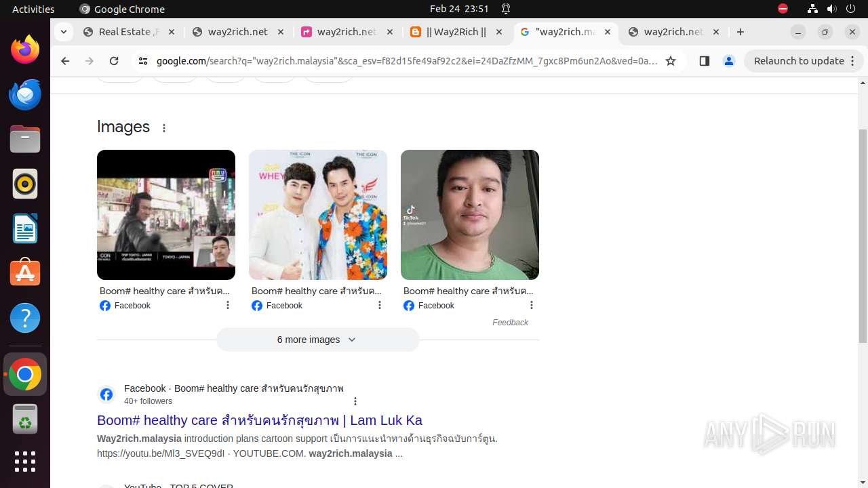Open more options beside Images heading
This screenshot has height=488, width=868.
(164, 127)
